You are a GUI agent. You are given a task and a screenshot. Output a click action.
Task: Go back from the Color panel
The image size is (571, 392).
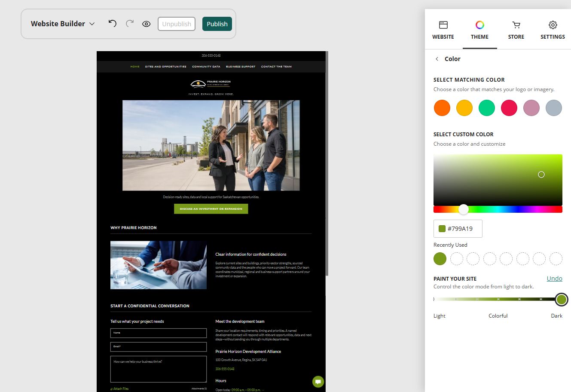pos(437,59)
